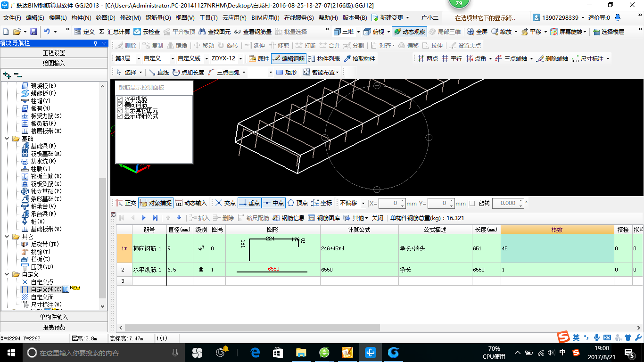
Task: Collapse the 自定义 tree node
Action: click(7, 274)
